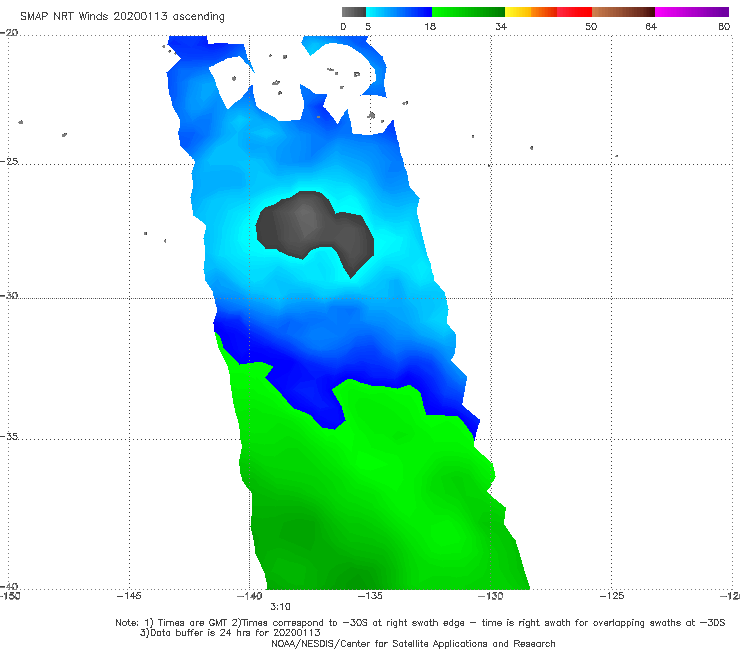The image size is (740, 650).
Task: Click the brown segment of the color bar
Action: click(623, 12)
